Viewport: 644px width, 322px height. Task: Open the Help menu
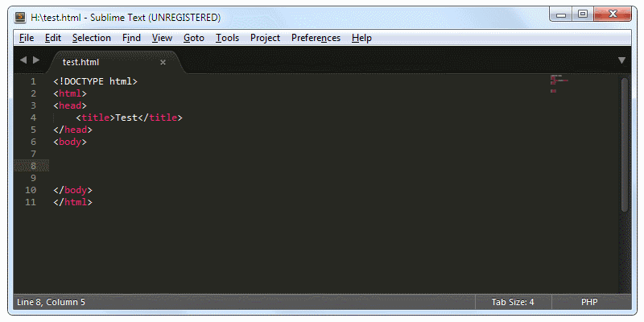tap(361, 38)
